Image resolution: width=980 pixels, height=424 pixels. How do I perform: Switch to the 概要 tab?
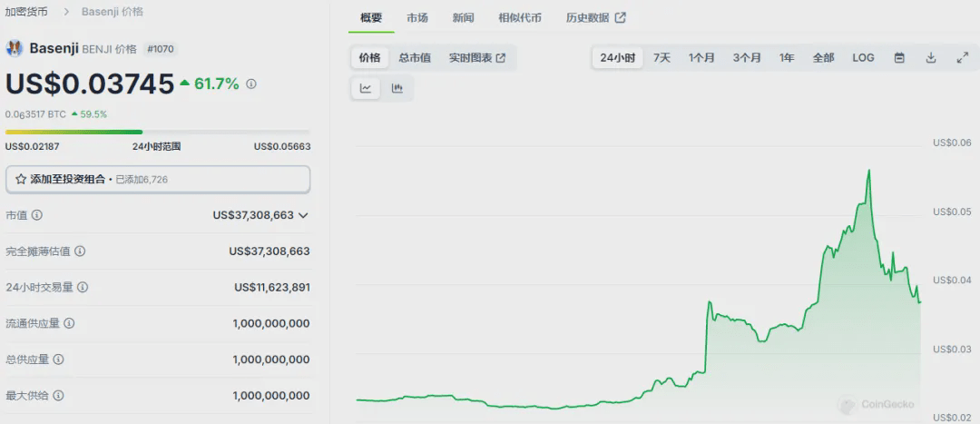pyautogui.click(x=371, y=17)
